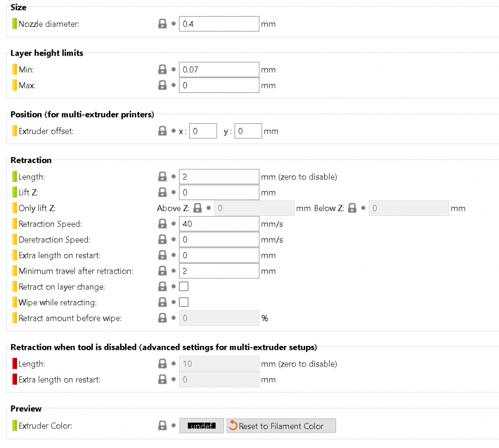Click the lock icon beside Nozzle diameter
The height and width of the screenshot is (448, 499).
pyautogui.click(x=162, y=24)
